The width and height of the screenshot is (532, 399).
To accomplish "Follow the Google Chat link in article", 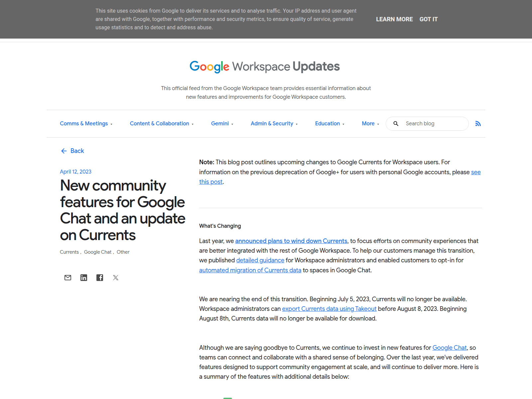I will click(450, 348).
